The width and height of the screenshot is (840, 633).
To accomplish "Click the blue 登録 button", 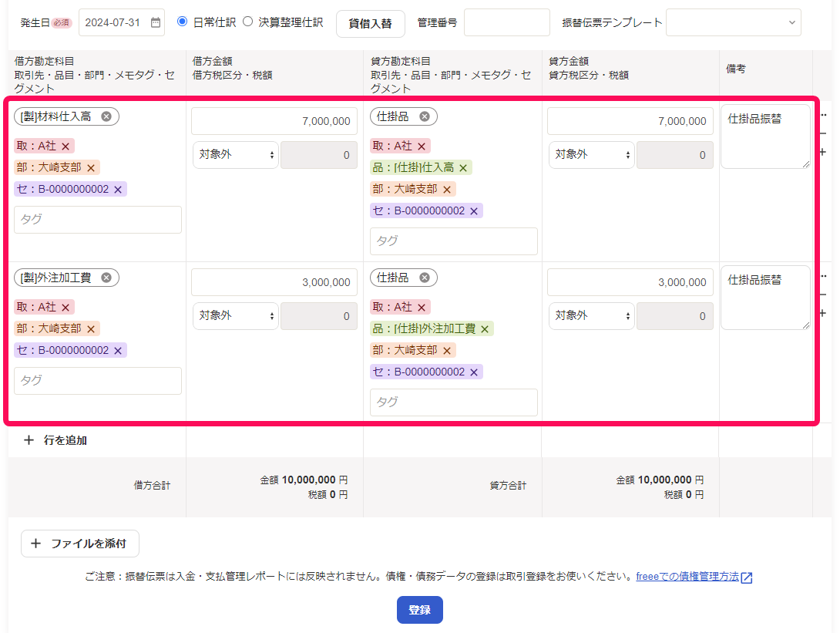I will (419, 609).
